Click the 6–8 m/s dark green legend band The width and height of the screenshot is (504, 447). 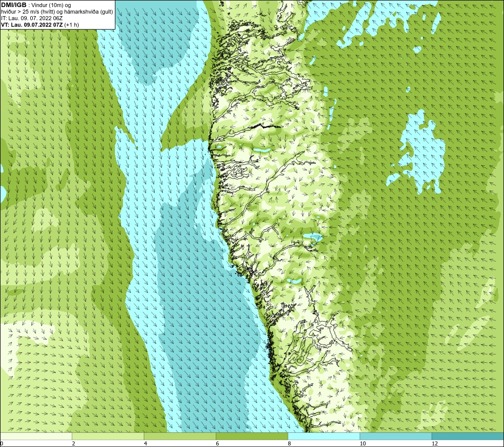click(252, 436)
